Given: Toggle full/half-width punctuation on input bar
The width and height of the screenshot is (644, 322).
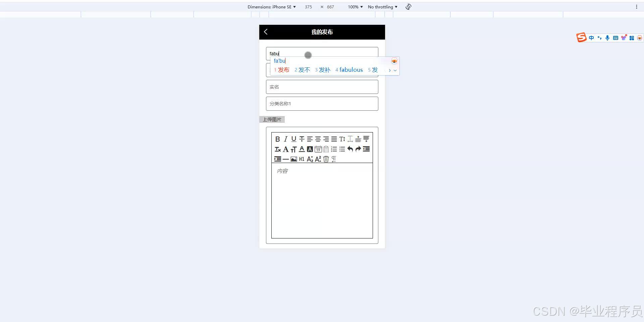Looking at the screenshot, I should coord(599,38).
